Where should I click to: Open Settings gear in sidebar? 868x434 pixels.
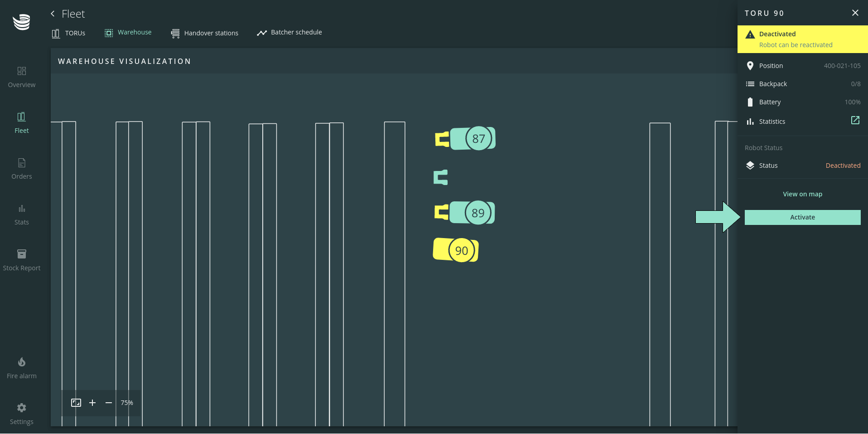pos(21,408)
